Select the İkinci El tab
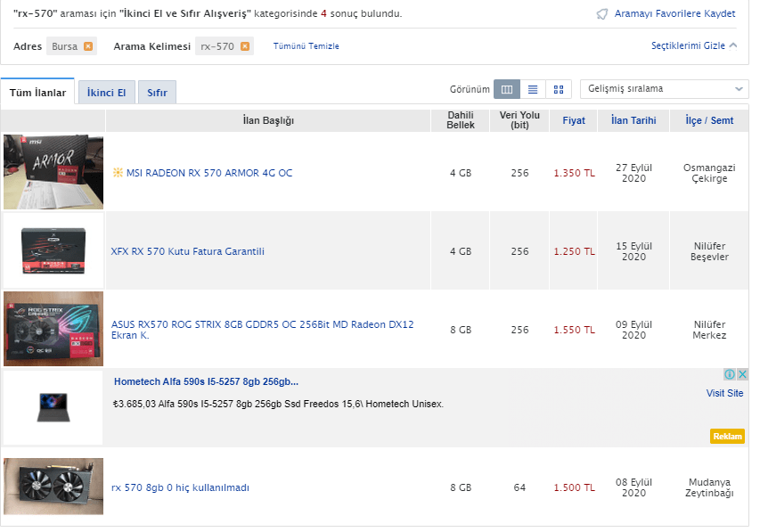Viewport: 760px width, 532px height. (x=107, y=92)
